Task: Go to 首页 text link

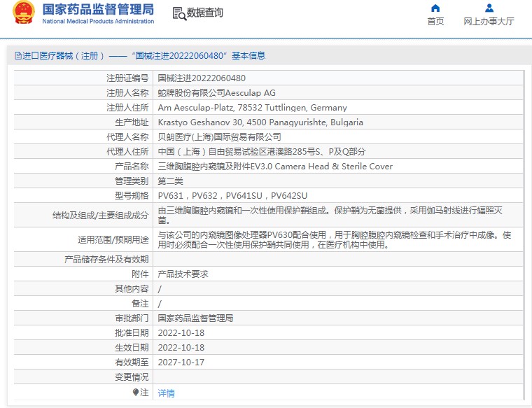Action: click(x=435, y=22)
